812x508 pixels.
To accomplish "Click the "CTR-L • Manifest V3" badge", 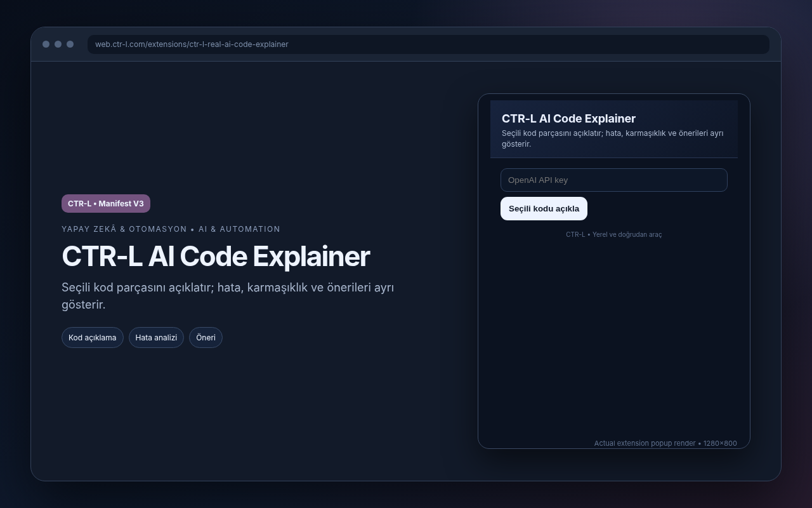I will 106,203.
